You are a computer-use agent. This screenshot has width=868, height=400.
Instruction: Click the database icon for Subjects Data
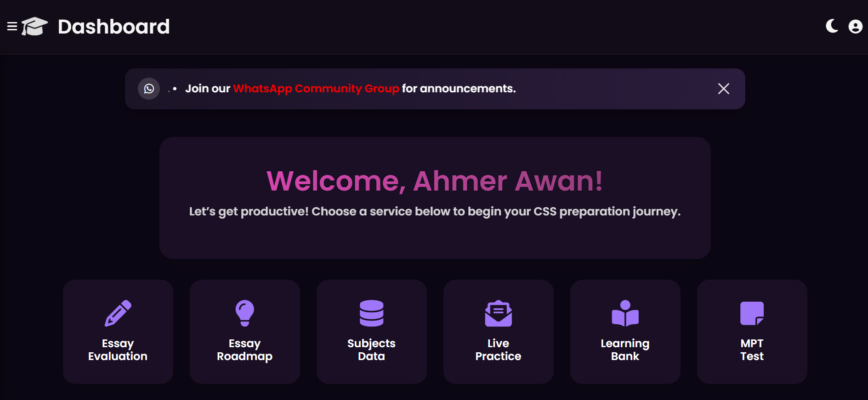(x=372, y=313)
